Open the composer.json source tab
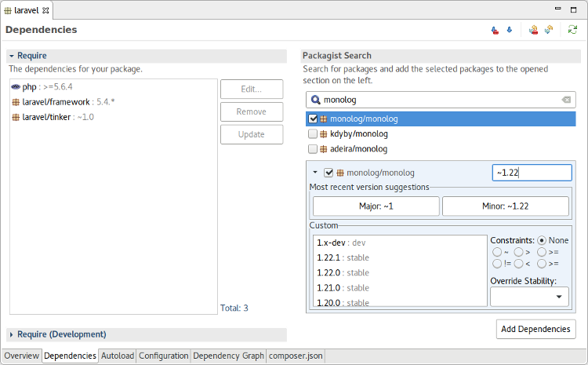588x365 pixels. 296,356
